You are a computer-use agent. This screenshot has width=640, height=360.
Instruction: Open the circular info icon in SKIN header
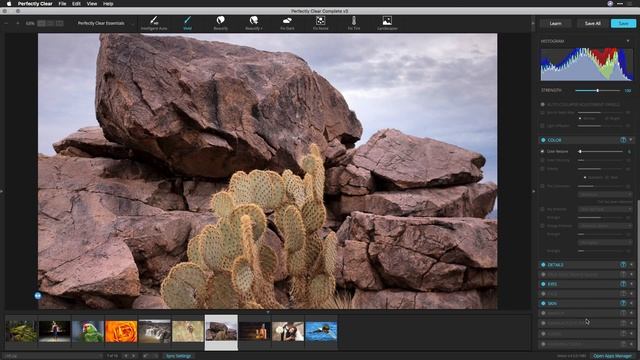(623, 303)
